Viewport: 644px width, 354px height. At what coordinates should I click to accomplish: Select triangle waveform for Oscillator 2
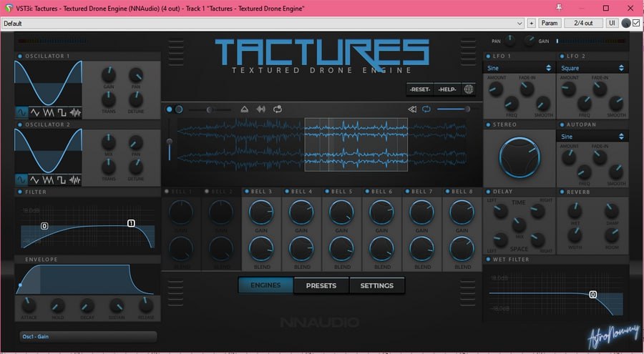[x=35, y=180]
